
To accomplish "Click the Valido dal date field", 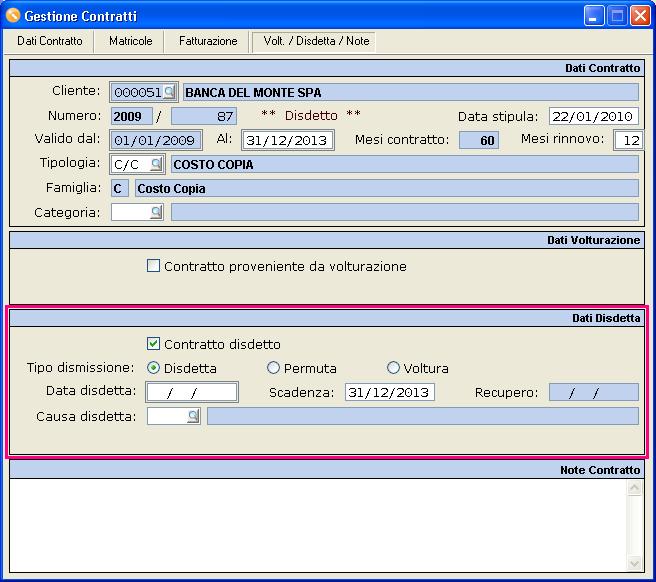I will tap(156, 140).
